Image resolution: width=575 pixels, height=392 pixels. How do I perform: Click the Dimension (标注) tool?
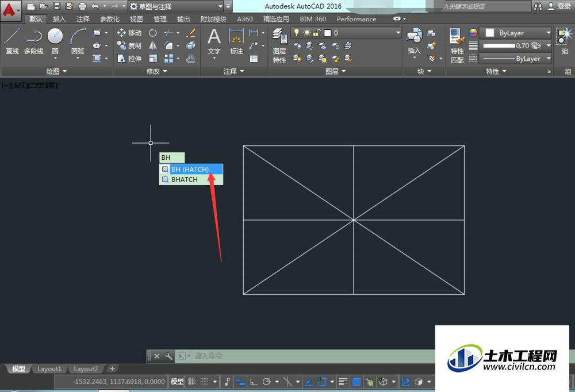[x=236, y=41]
